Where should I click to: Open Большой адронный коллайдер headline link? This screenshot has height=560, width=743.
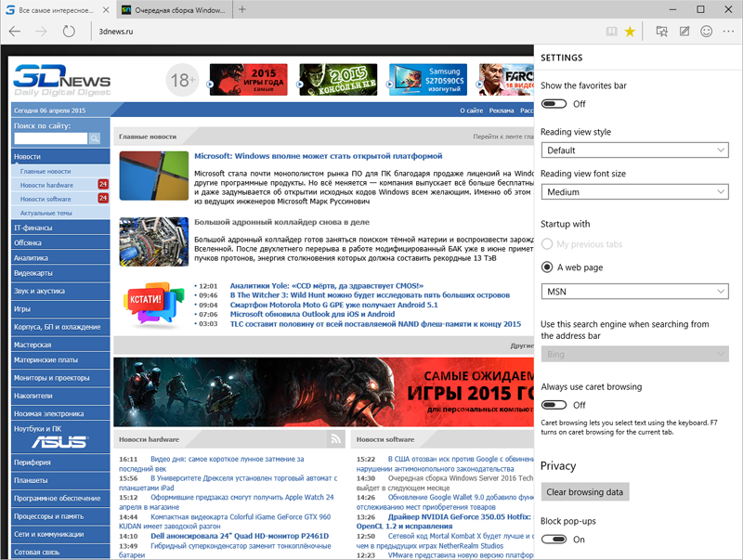tap(282, 222)
